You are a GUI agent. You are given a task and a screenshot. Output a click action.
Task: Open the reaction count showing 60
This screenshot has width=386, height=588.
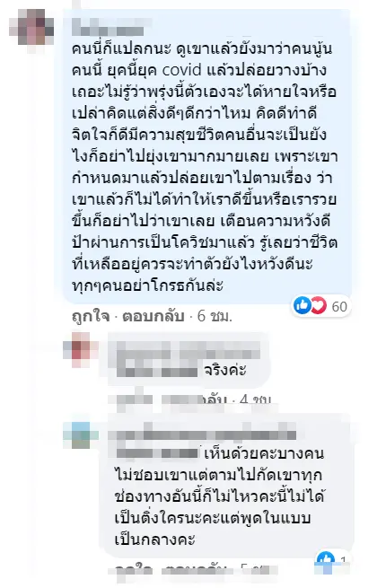pos(339,306)
